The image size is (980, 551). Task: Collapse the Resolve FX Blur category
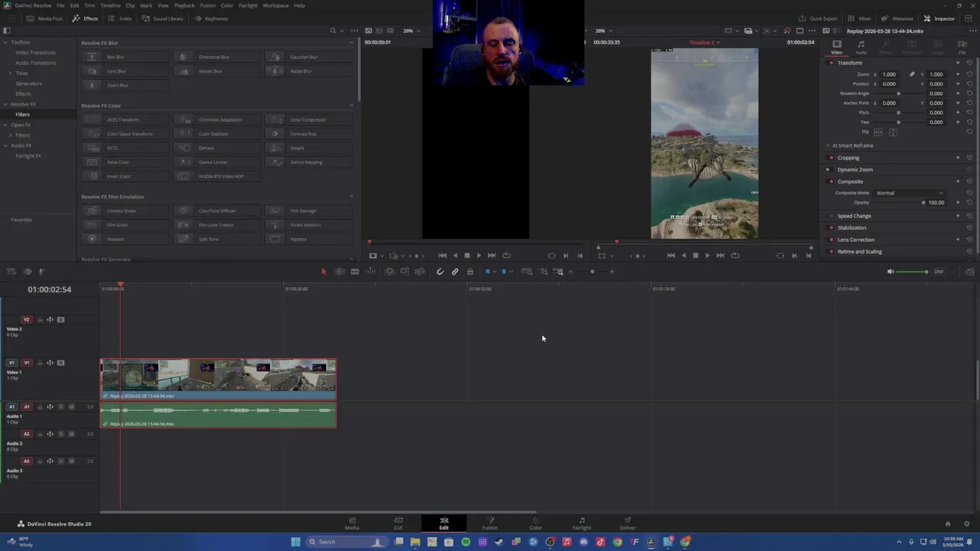coord(351,43)
